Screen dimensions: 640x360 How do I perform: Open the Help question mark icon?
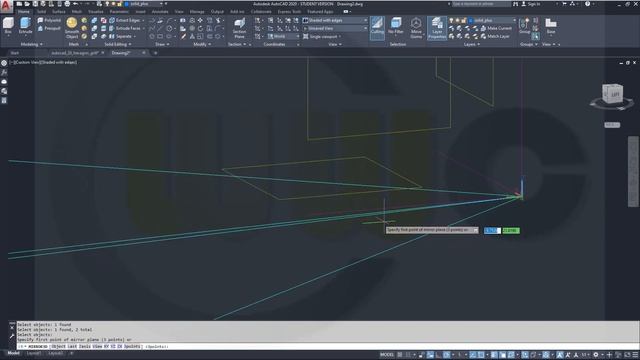tap(587, 4)
